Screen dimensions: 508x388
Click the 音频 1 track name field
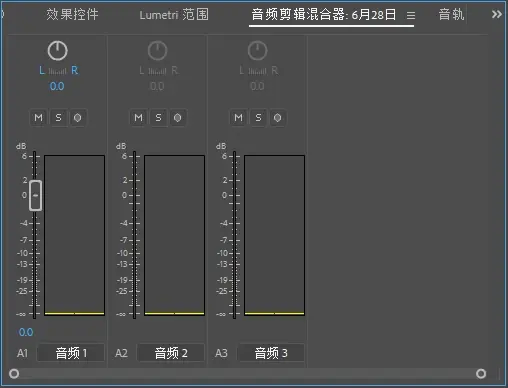tap(71, 353)
